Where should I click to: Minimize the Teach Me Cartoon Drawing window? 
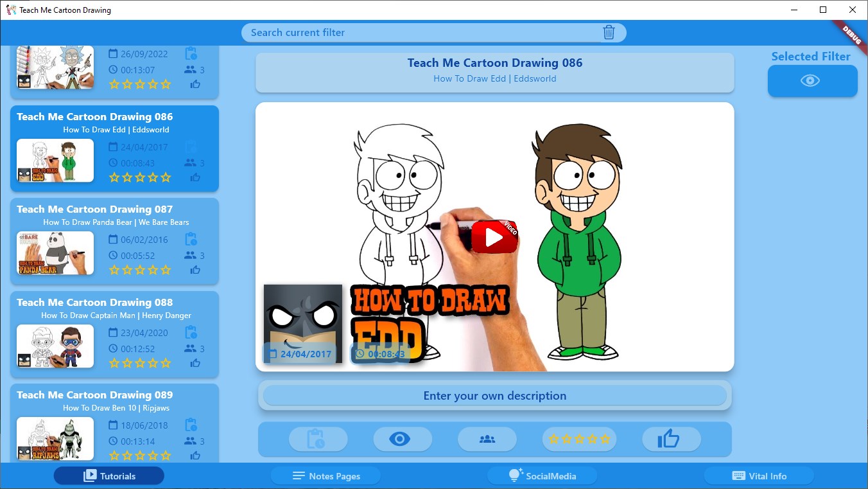794,10
